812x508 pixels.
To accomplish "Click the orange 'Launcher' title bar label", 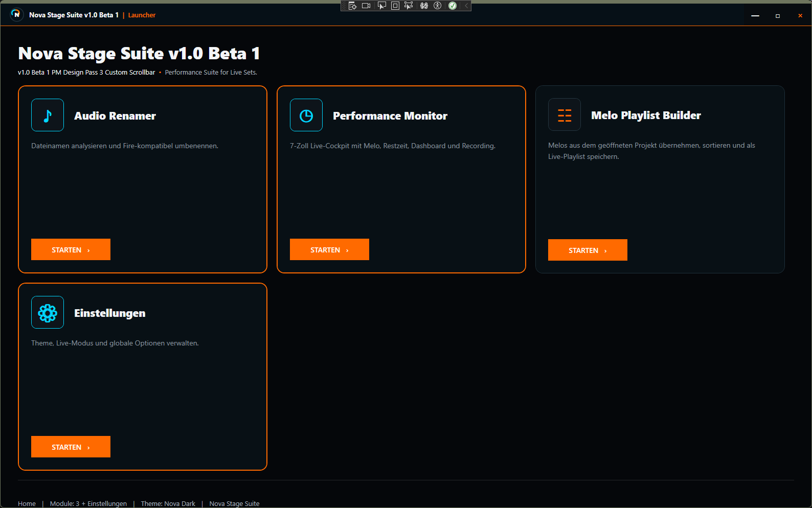I will click(142, 15).
